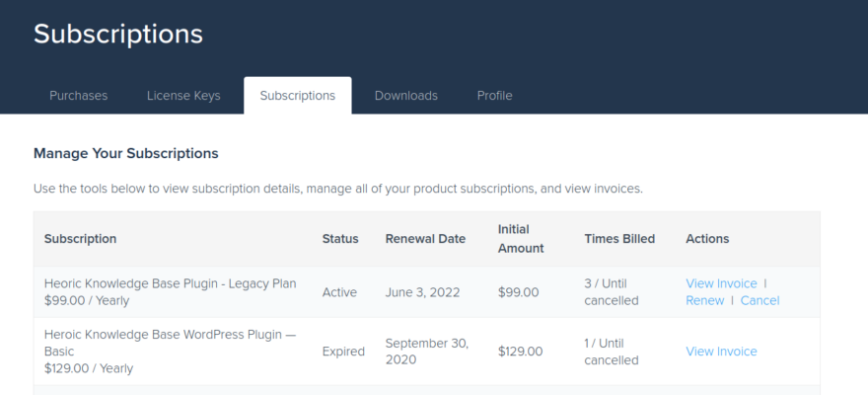Click the Active status cell
This screenshot has width=868, height=395.
coord(339,292)
